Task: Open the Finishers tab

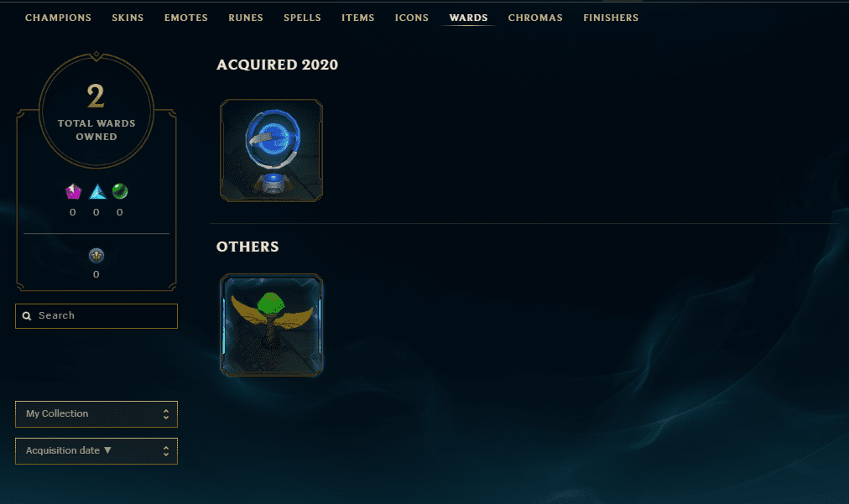Action: 611,18
